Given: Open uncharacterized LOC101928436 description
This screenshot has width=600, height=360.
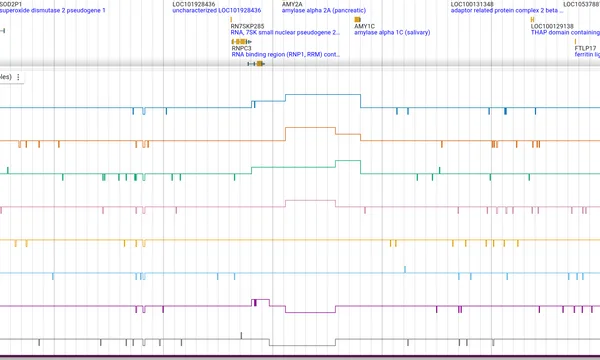Looking at the screenshot, I should click(217, 11).
